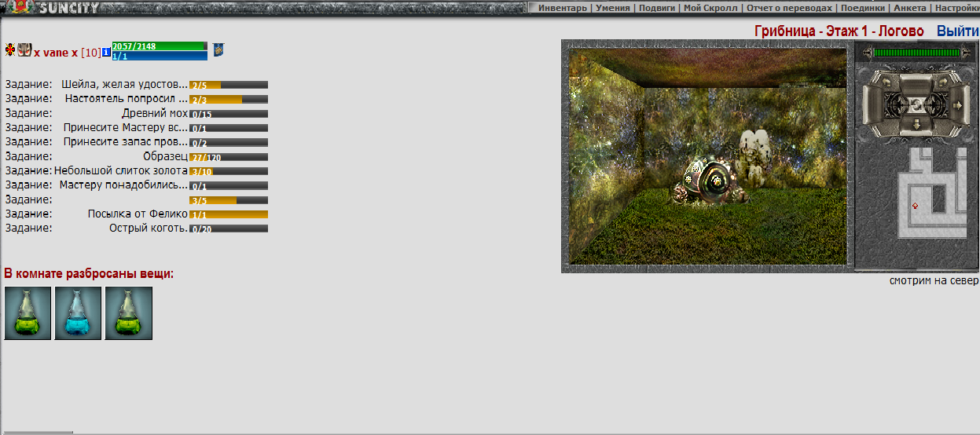Click the 0/15 Древний мох progress bar
Image resolution: width=980 pixels, height=435 pixels.
tap(229, 114)
